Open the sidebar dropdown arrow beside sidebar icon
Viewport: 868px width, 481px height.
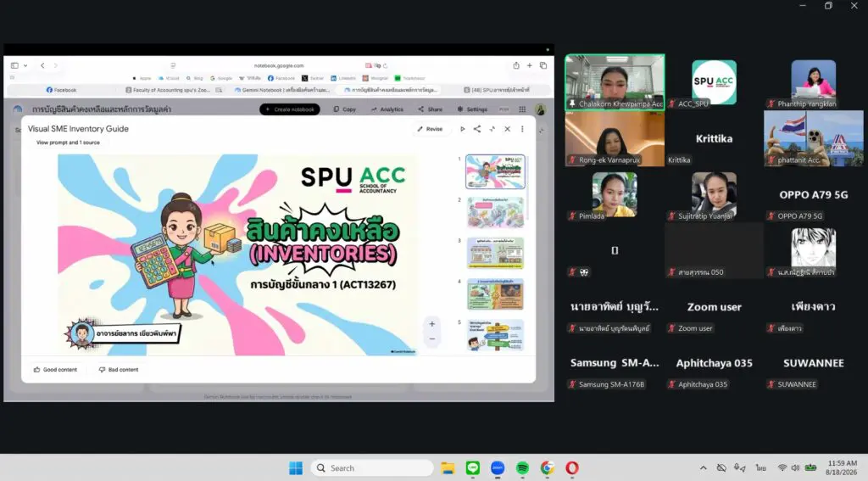[25, 65]
